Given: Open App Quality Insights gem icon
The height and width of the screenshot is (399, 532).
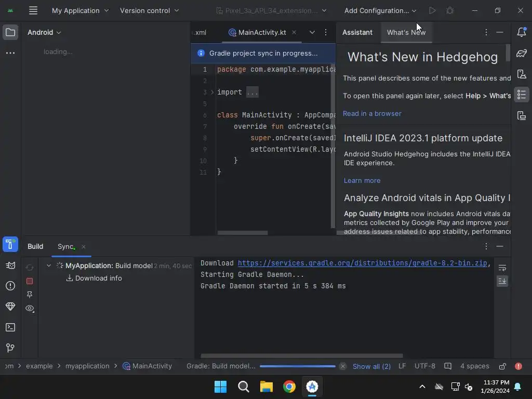Looking at the screenshot, I should point(10,307).
